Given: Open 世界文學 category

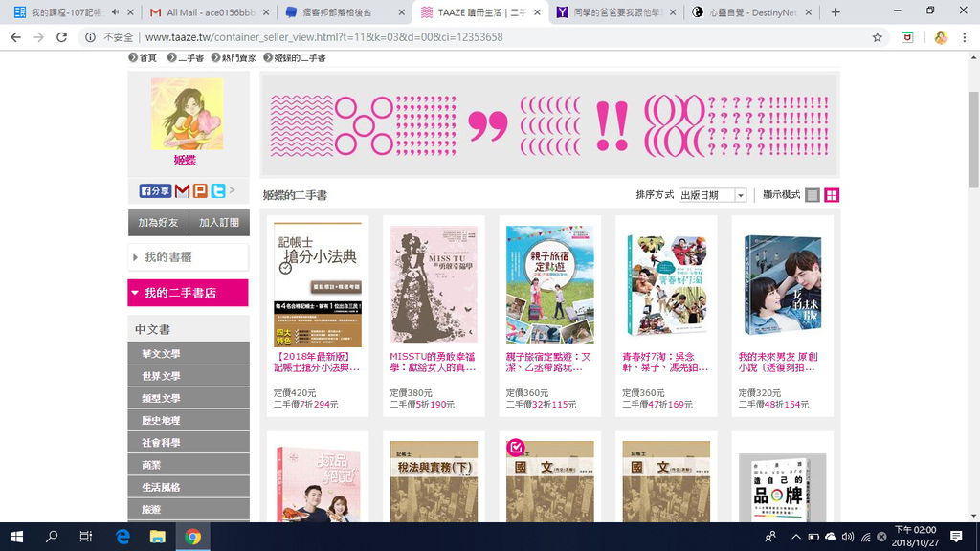Looking at the screenshot, I should (189, 376).
